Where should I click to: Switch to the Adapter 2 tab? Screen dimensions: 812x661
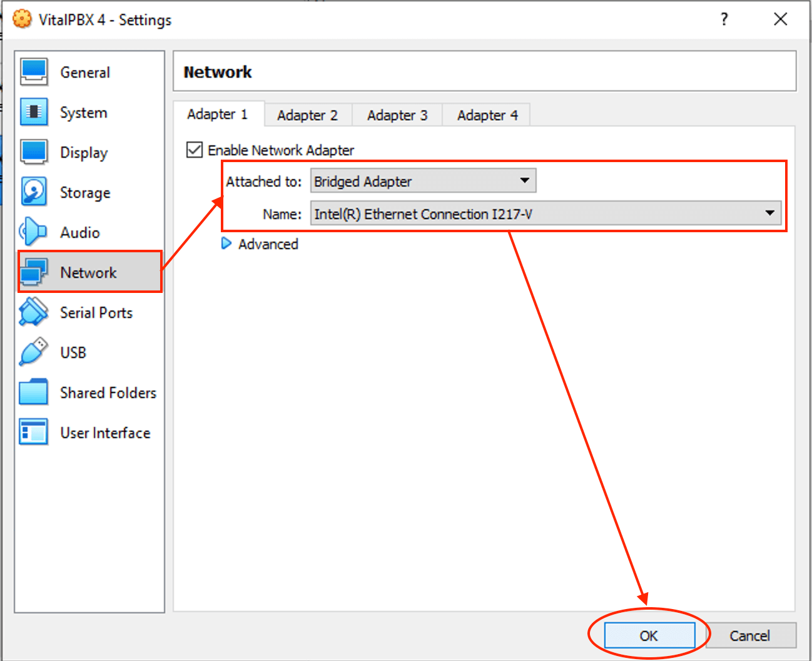pos(307,115)
